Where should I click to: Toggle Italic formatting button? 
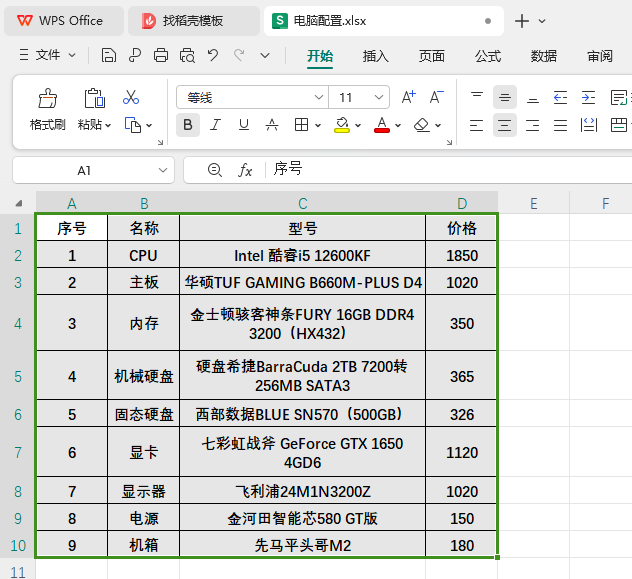(x=216, y=125)
